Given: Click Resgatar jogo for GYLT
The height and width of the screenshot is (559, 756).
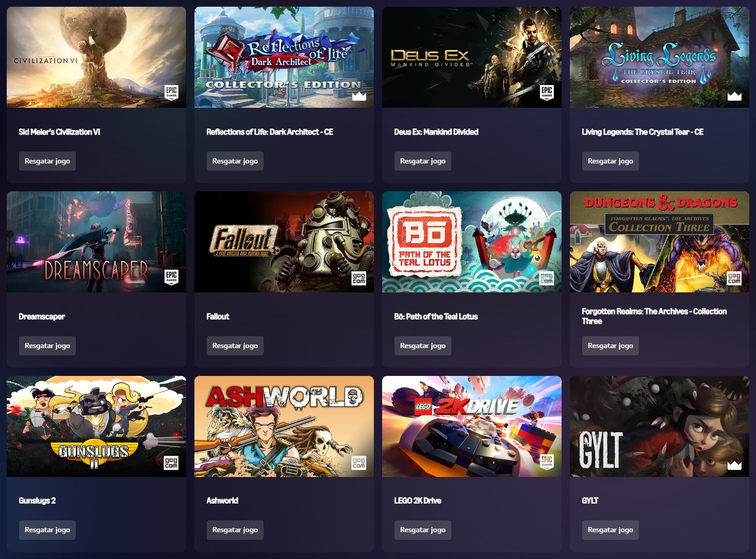Looking at the screenshot, I should pyautogui.click(x=611, y=530).
